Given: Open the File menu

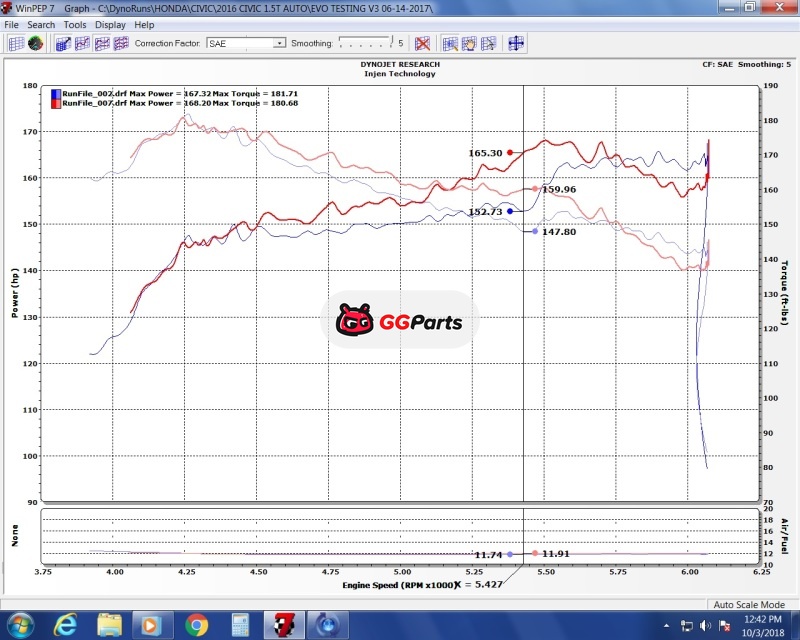Looking at the screenshot, I should 11,24.
